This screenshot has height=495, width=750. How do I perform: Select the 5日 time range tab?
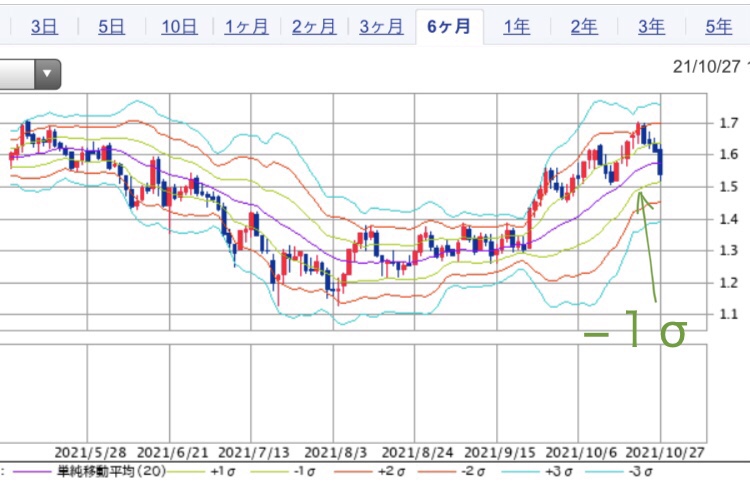(x=111, y=27)
